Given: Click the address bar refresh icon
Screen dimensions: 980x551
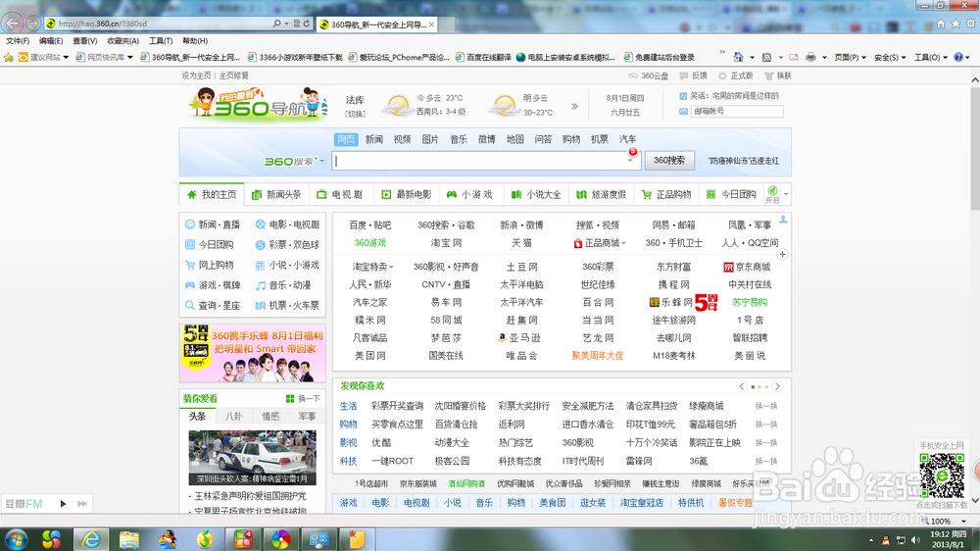Looking at the screenshot, I should click(x=307, y=24).
